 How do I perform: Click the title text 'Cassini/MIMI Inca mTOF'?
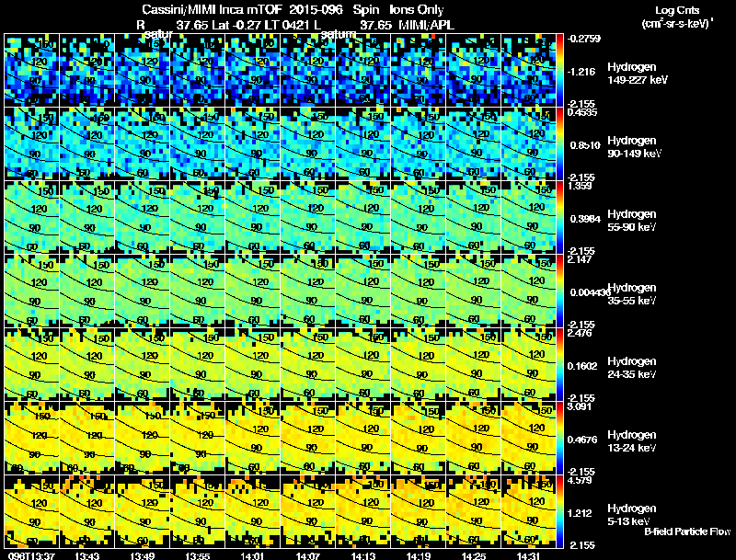tap(212, 9)
